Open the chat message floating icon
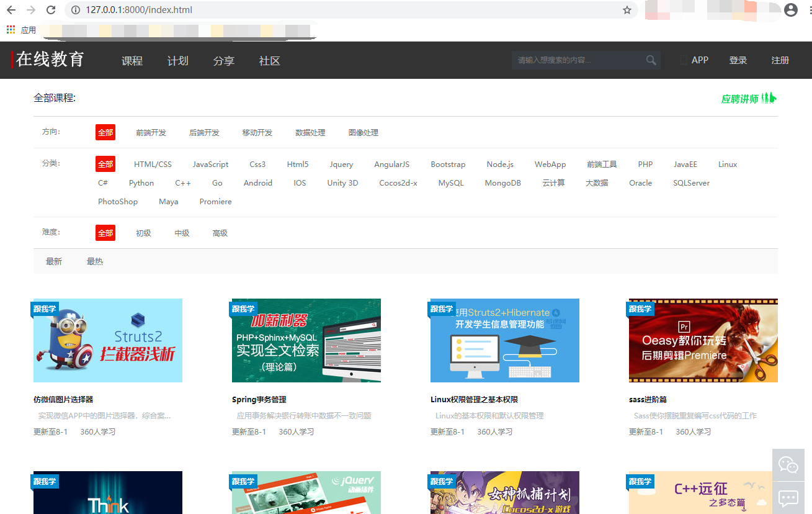 [788, 498]
